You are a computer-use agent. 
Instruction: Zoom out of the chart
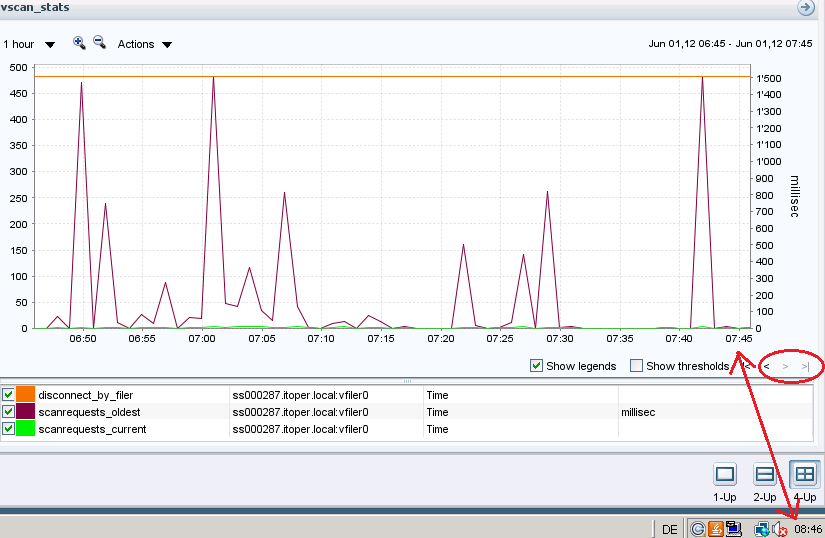click(99, 43)
